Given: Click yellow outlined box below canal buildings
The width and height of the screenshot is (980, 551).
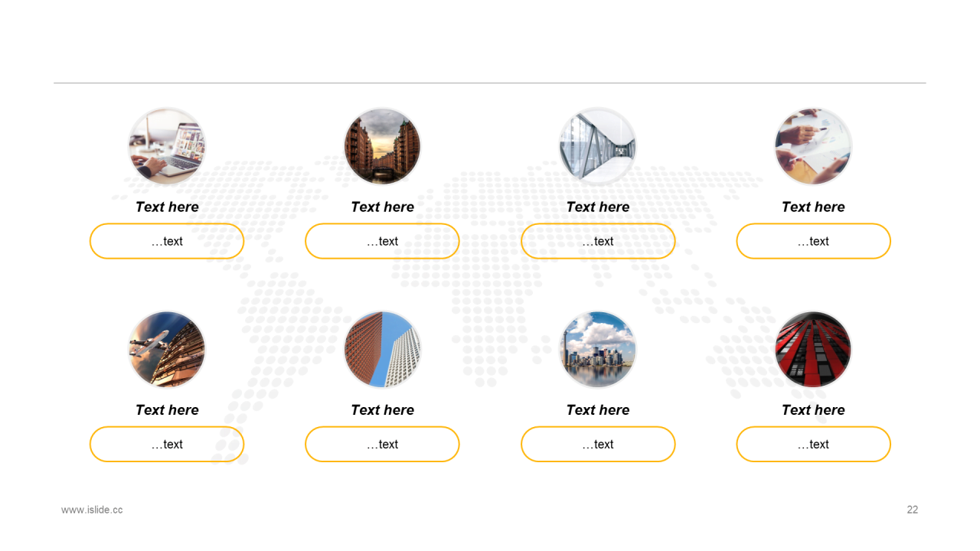Looking at the screenshot, I should point(382,241).
